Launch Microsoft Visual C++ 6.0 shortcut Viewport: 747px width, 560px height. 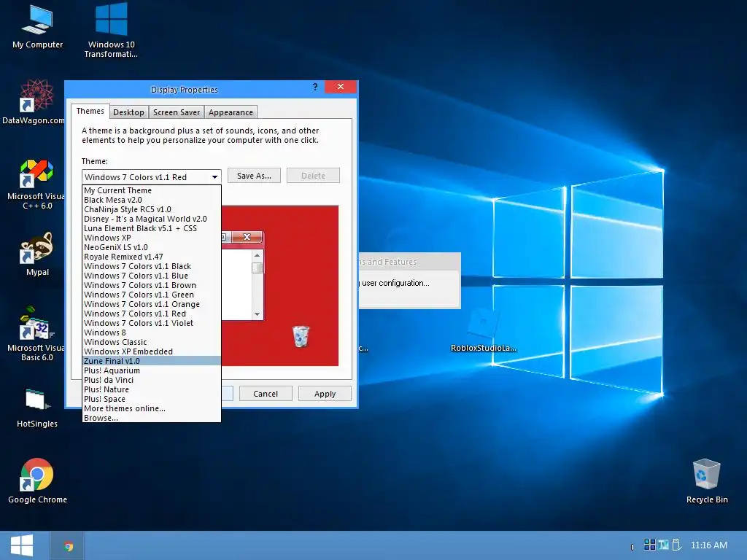(x=36, y=184)
